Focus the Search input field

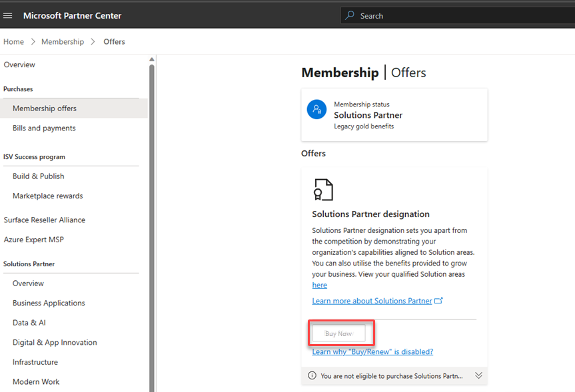click(458, 16)
